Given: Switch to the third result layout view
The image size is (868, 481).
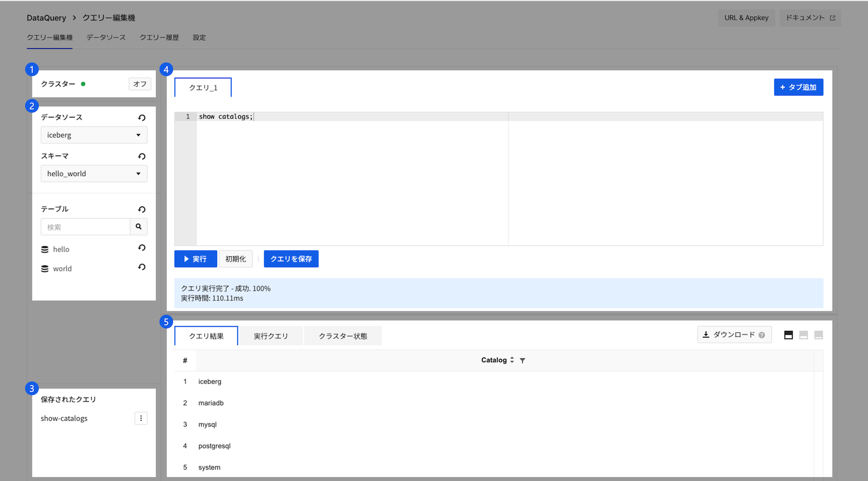Looking at the screenshot, I should click(818, 335).
